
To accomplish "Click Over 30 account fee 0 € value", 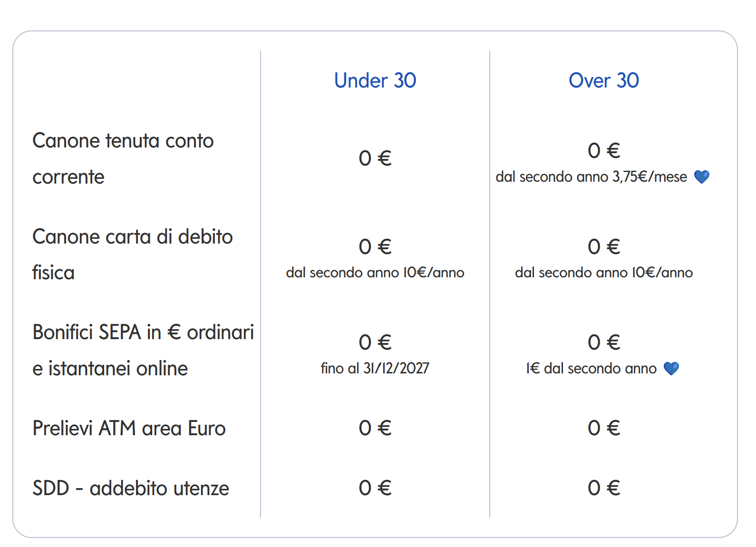I will (x=604, y=151).
